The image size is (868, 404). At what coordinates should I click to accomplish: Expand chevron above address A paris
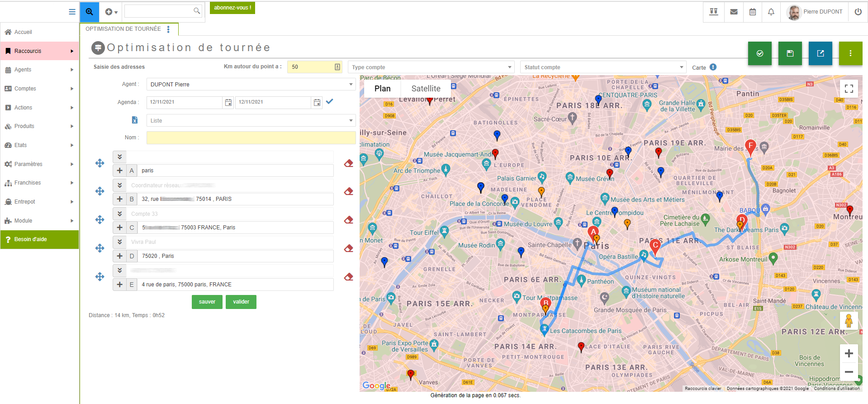coord(120,157)
